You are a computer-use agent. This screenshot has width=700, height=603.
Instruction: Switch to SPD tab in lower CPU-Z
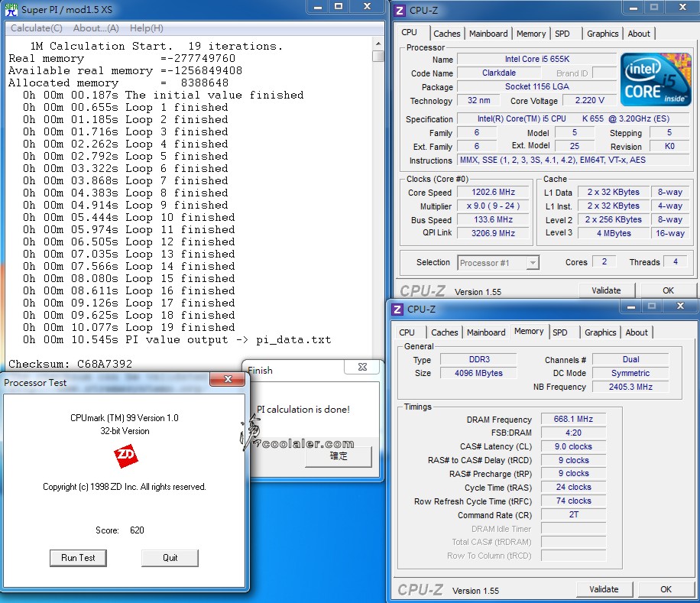[x=560, y=332]
